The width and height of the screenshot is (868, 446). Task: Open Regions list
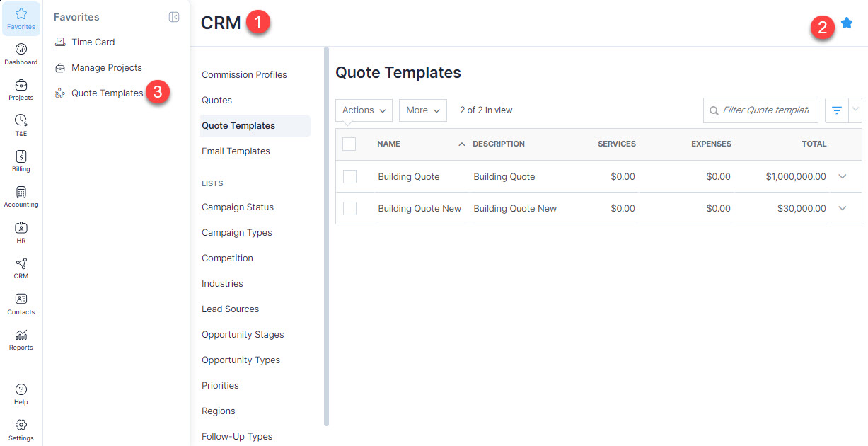coord(218,411)
